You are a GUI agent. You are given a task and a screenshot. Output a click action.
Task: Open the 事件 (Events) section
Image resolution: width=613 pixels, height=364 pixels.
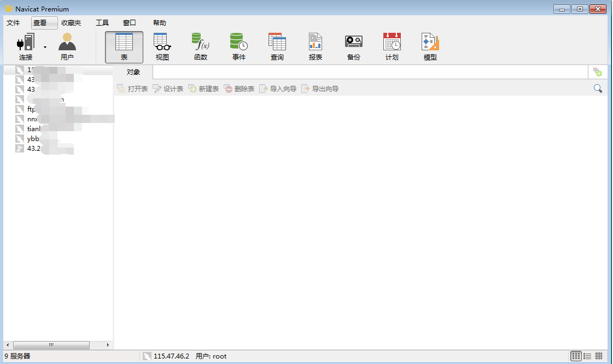(x=239, y=47)
